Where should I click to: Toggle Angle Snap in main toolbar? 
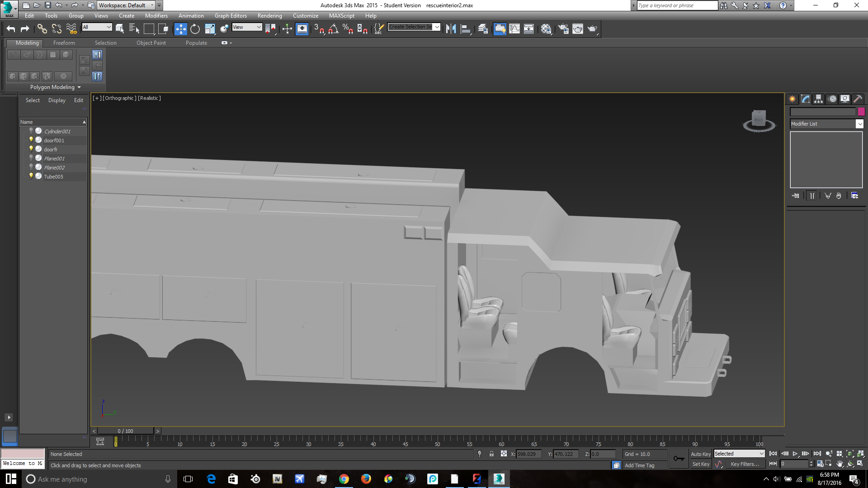click(333, 29)
